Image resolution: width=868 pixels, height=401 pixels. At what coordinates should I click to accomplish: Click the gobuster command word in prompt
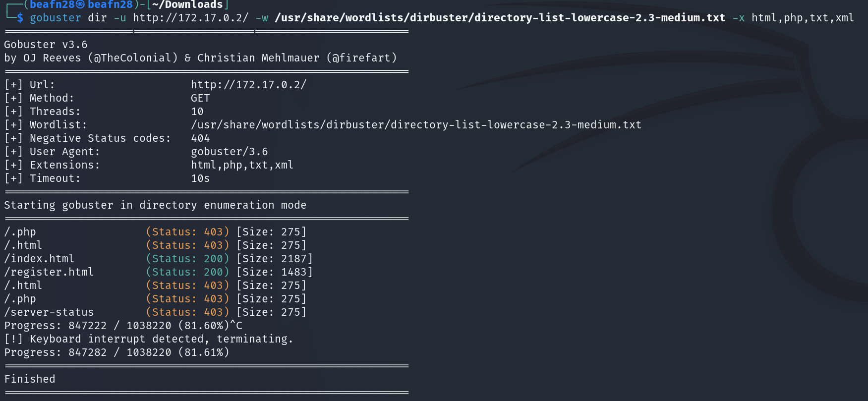(x=55, y=18)
